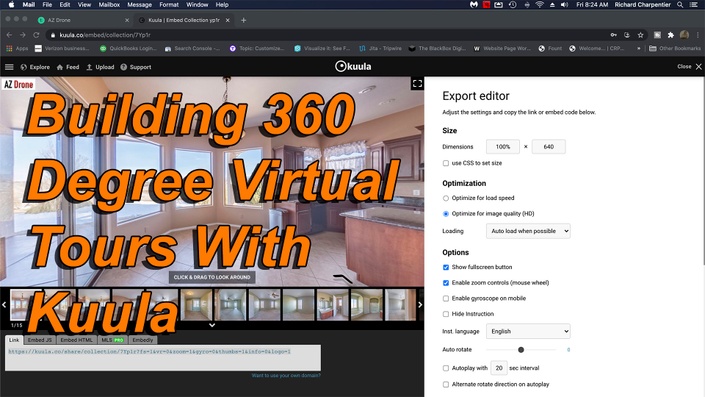The width and height of the screenshot is (705, 397).
Task: Select the last visible thumbnail in strip
Action: click(x=400, y=305)
